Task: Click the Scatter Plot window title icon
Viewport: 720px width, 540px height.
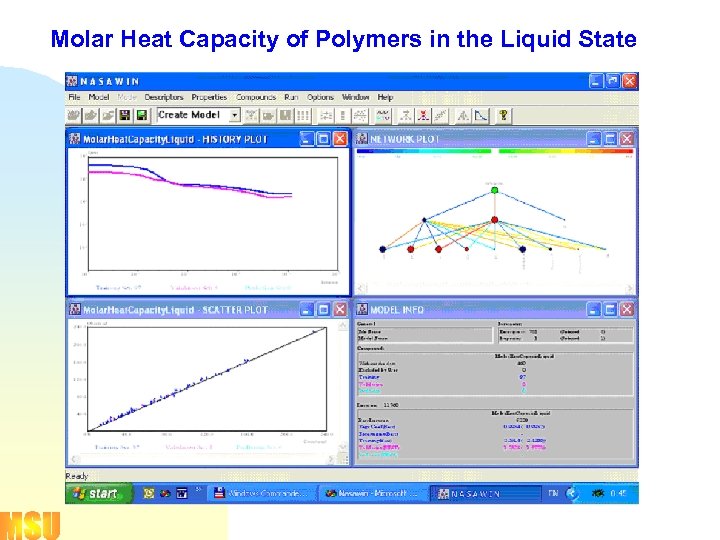Action: point(75,309)
